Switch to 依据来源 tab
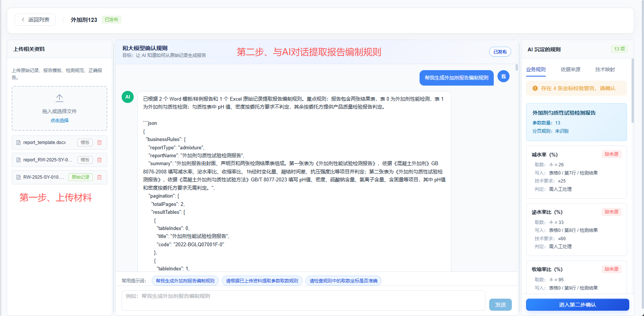Image resolution: width=644 pixels, height=316 pixels. pos(571,70)
